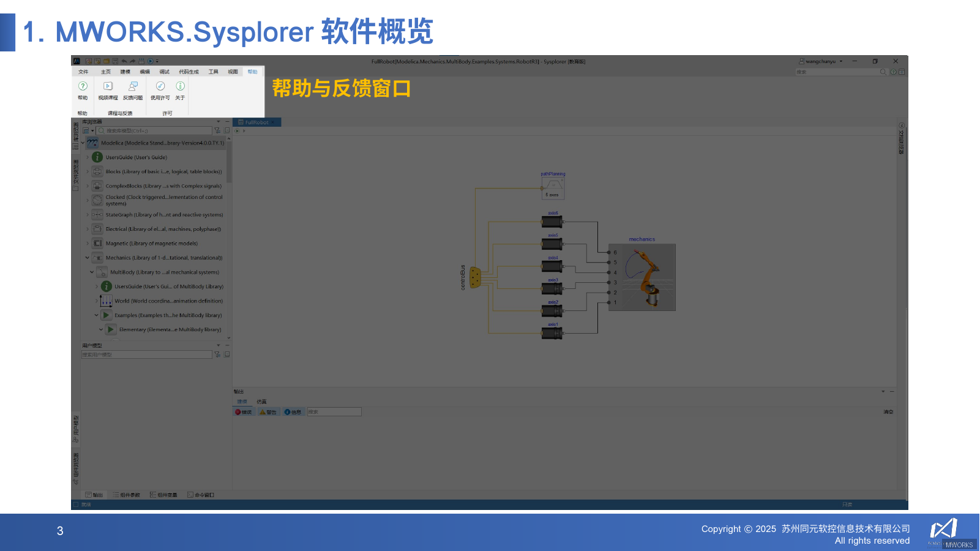Click the Undo arrow icon
This screenshot has height=551, width=980.
123,61
